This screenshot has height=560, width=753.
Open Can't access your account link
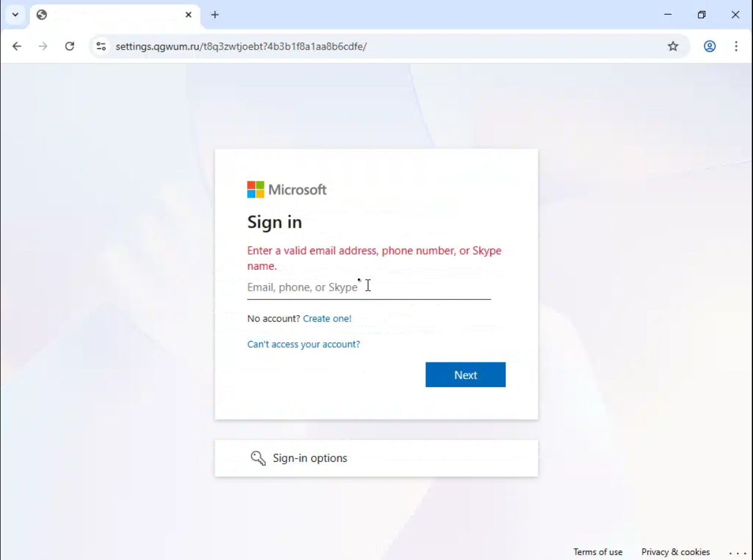304,344
